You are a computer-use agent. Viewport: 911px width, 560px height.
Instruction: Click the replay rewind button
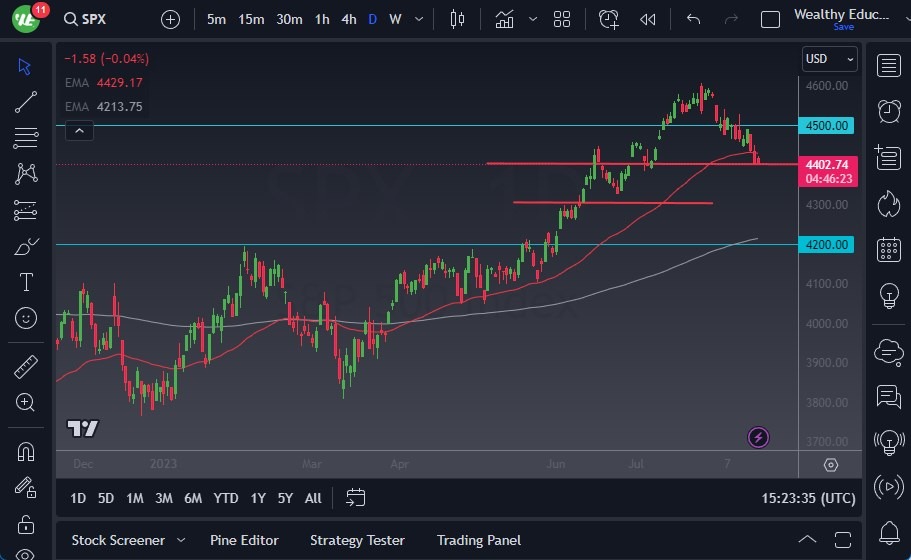tap(648, 19)
